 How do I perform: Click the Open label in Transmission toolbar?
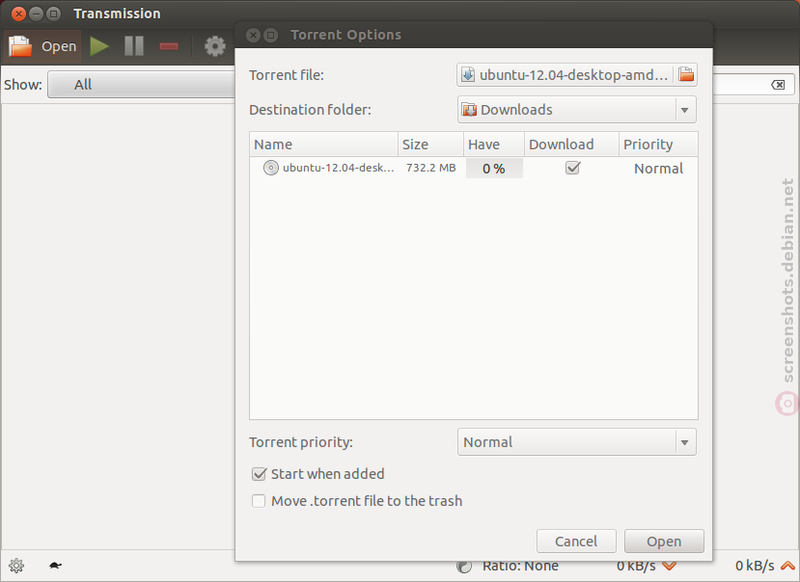pyautogui.click(x=59, y=46)
